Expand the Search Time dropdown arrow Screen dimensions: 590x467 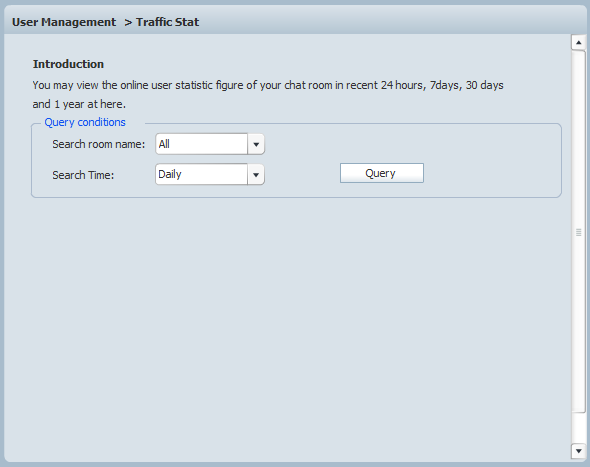coord(256,175)
